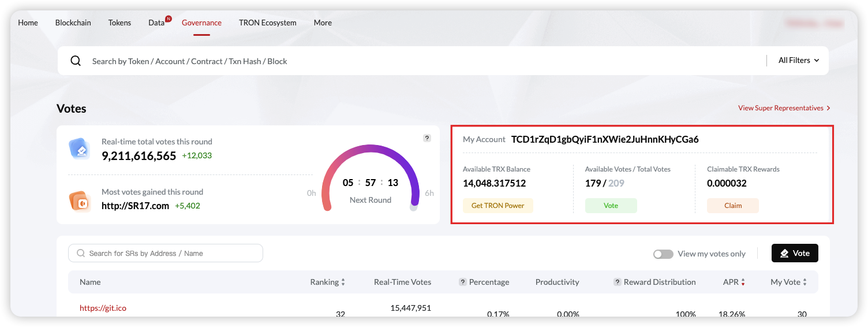Screen dimensions: 868x327
Task: Focus the Search for SRs input field
Action: pyautogui.click(x=166, y=253)
